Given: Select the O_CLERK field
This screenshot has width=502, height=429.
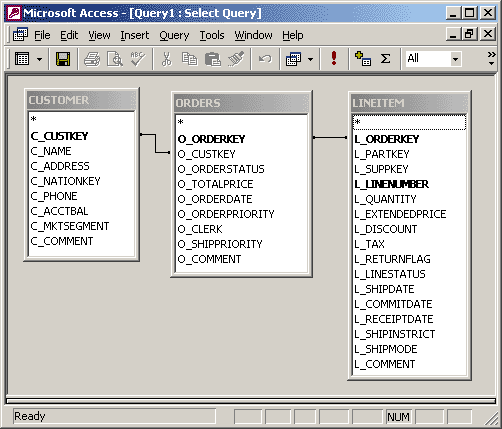Looking at the screenshot, I should point(241,229).
